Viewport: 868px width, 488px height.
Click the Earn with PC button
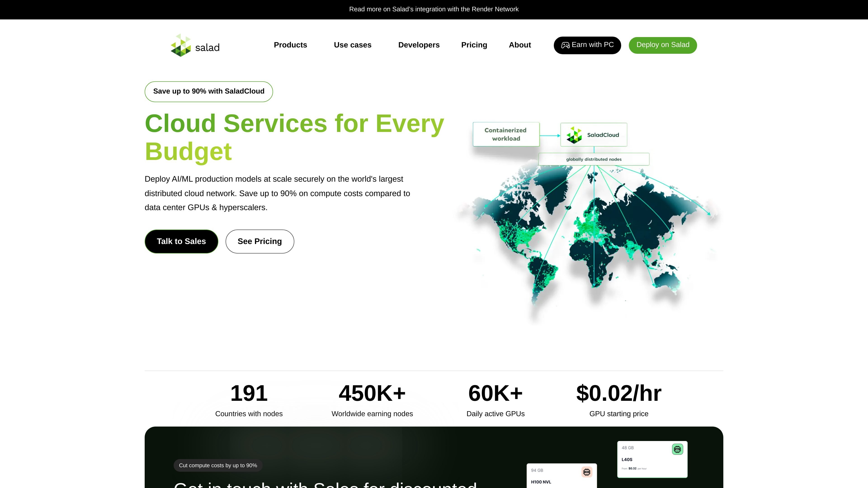tap(587, 45)
